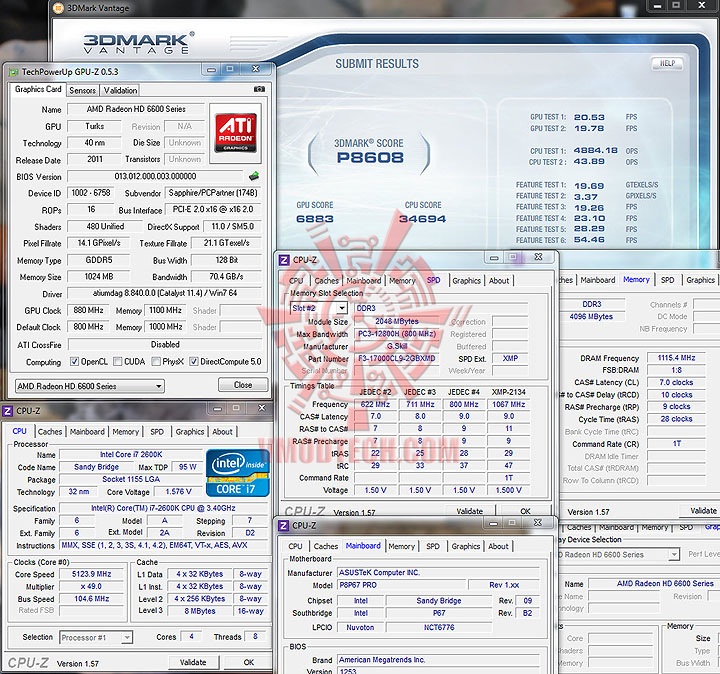Click the GPU score value 6883

(x=315, y=219)
